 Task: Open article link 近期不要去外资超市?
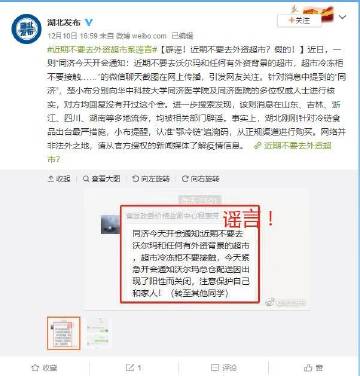pyautogui.click(x=189, y=152)
